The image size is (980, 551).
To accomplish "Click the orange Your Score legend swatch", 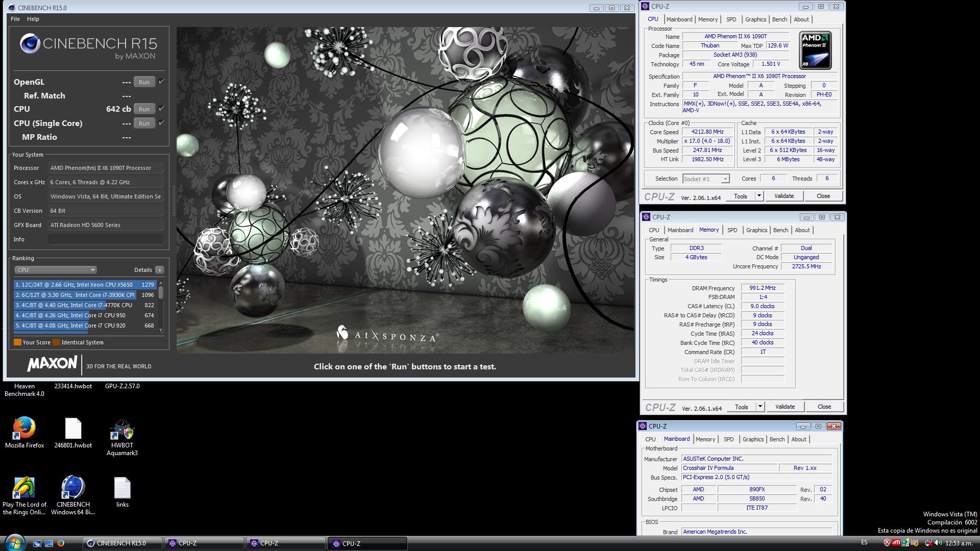I will point(17,342).
